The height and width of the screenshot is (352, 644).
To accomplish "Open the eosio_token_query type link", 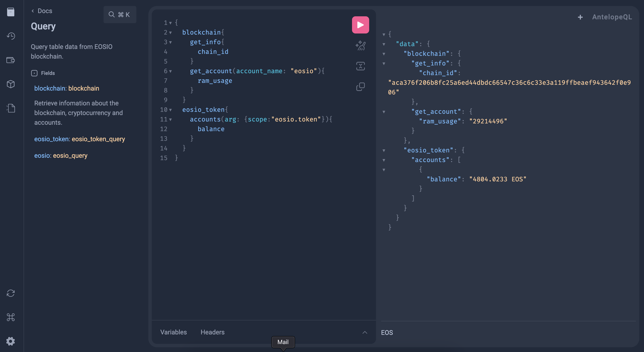I will (x=98, y=139).
